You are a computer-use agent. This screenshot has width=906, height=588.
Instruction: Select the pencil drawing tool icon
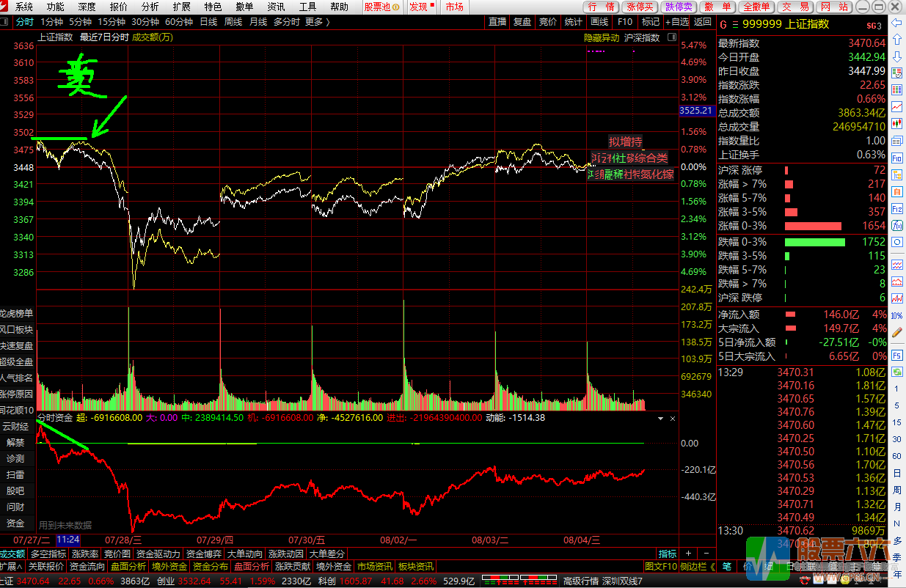[x=896, y=331]
